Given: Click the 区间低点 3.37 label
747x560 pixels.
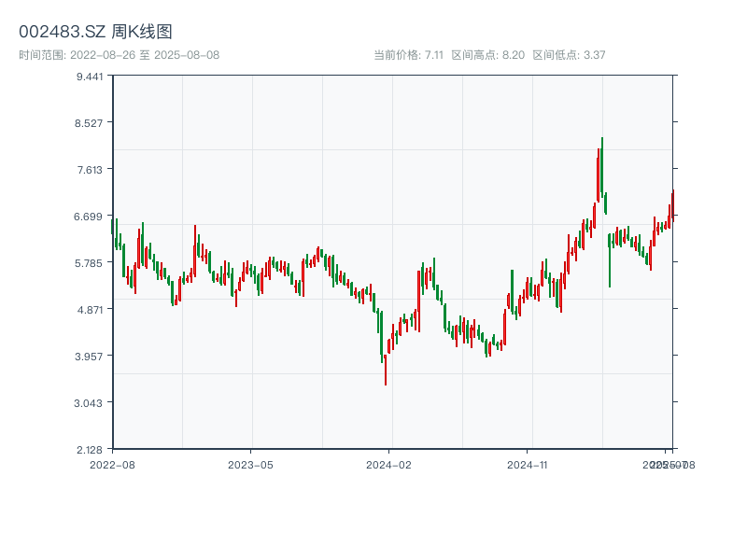Looking at the screenshot, I should point(569,55).
